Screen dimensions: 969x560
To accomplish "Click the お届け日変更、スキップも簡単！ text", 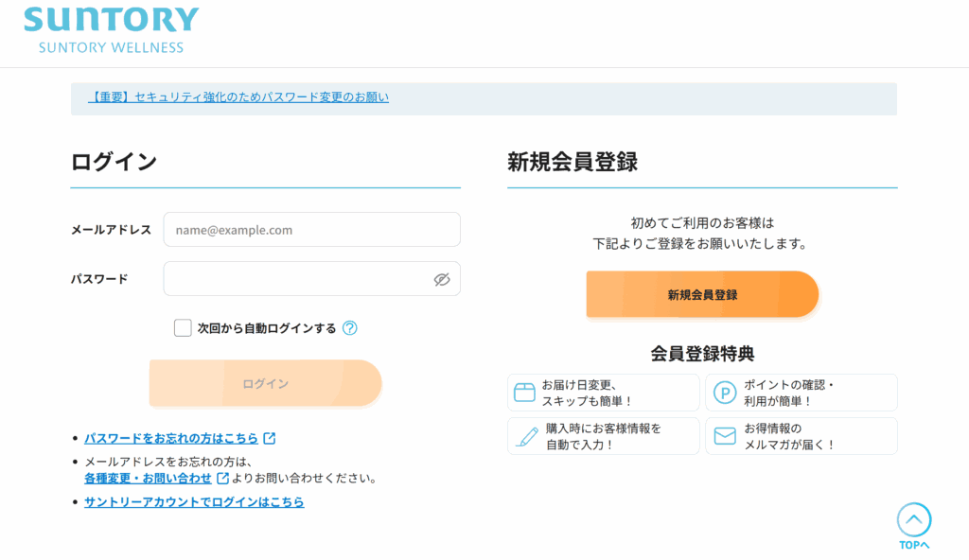I will pos(587,394).
